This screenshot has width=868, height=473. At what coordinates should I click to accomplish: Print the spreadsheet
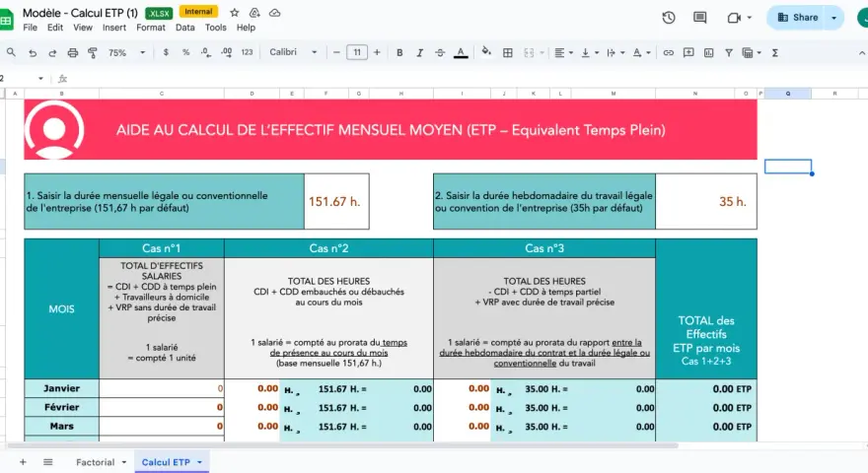coord(73,52)
